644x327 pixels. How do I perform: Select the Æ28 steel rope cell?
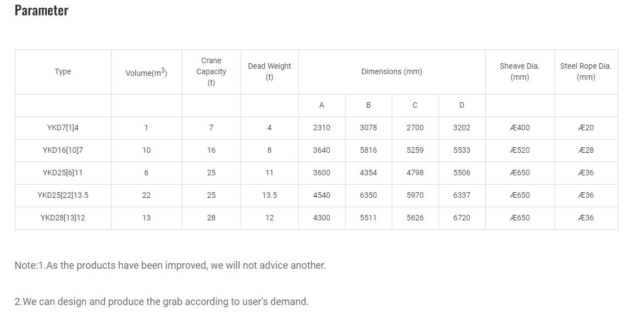586,150
